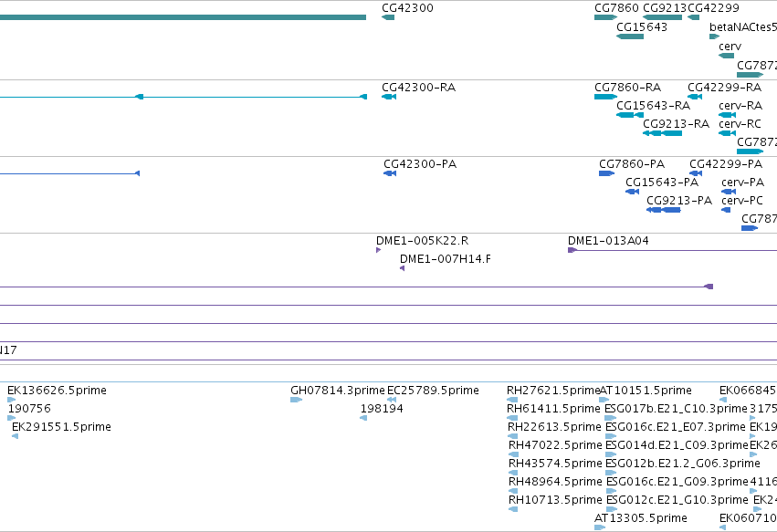Select the RH48964.5prime EST label
Screen dimensions: 777x532
(x=555, y=482)
